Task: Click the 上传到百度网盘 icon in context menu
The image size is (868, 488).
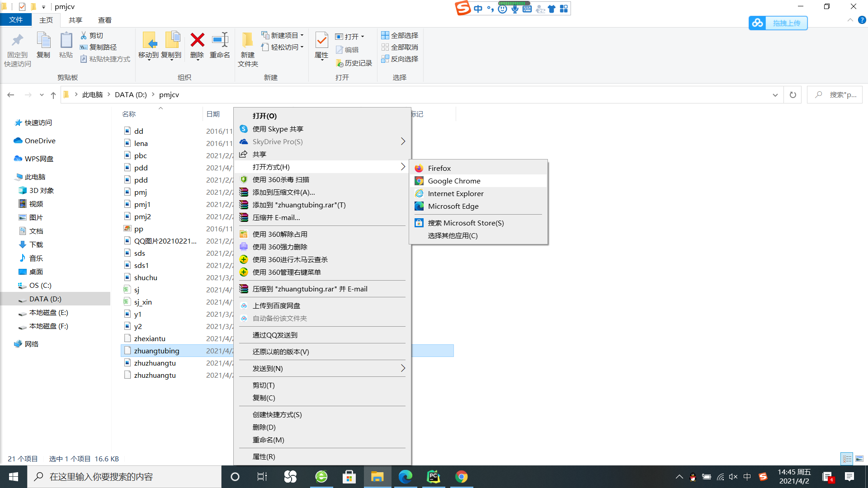Action: [243, 305]
